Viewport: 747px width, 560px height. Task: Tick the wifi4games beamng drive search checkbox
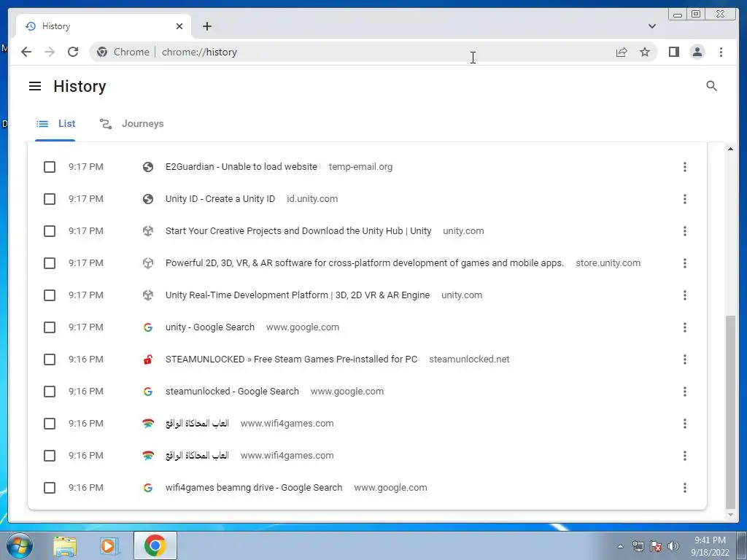(50, 488)
